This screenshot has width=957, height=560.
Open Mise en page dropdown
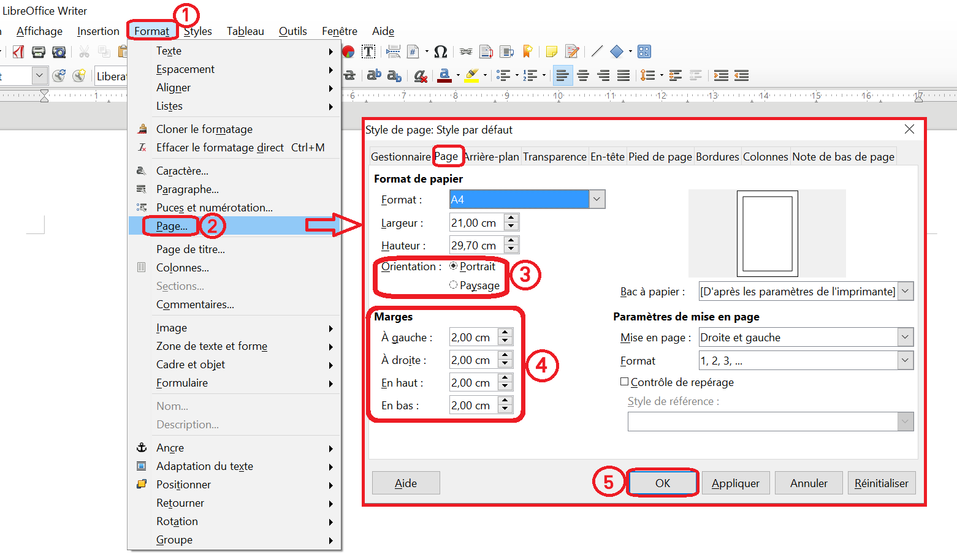[x=906, y=337]
